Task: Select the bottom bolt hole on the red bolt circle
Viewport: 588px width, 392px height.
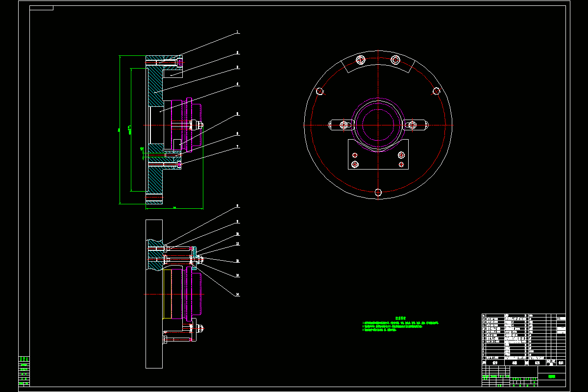Action: pyautogui.click(x=378, y=192)
